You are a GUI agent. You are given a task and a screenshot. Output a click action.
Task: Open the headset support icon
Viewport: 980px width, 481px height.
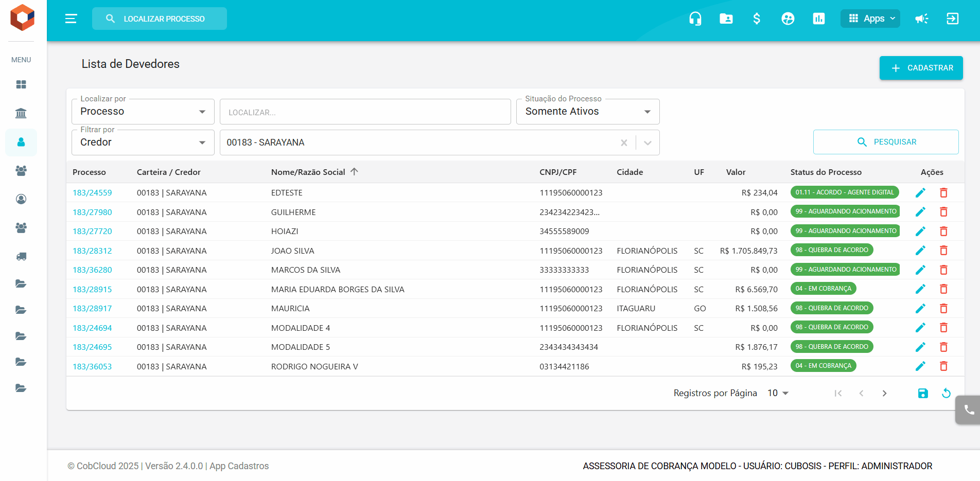[695, 19]
